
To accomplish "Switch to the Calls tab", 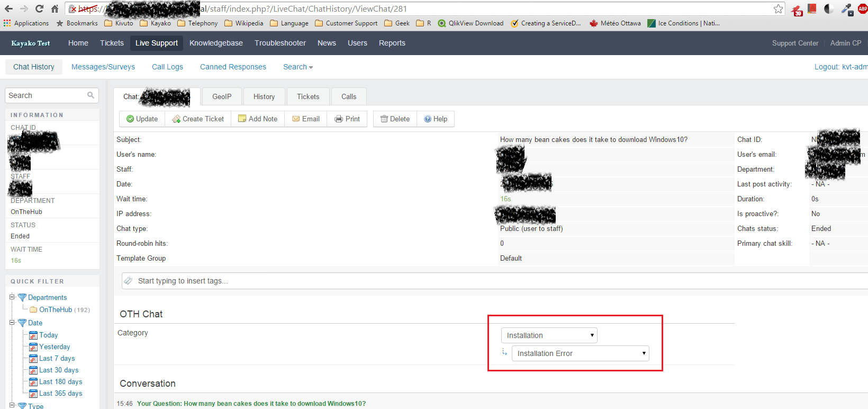I will coord(349,96).
